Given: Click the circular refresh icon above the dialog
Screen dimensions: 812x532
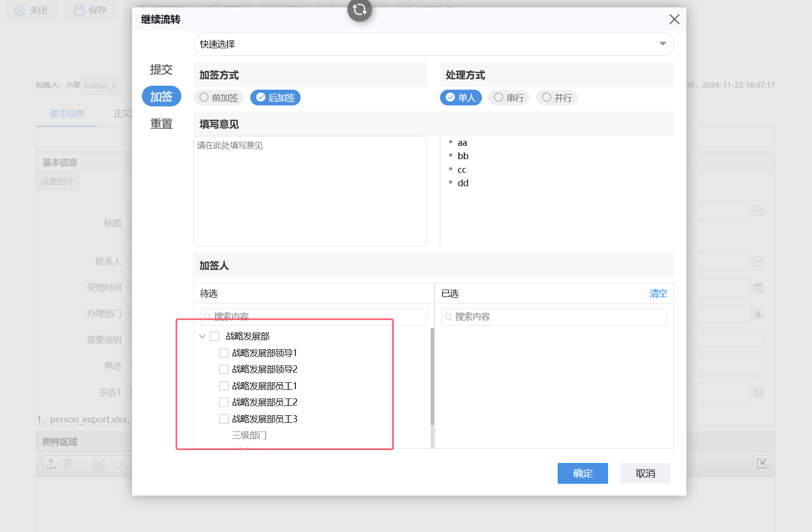Looking at the screenshot, I should (x=360, y=9).
